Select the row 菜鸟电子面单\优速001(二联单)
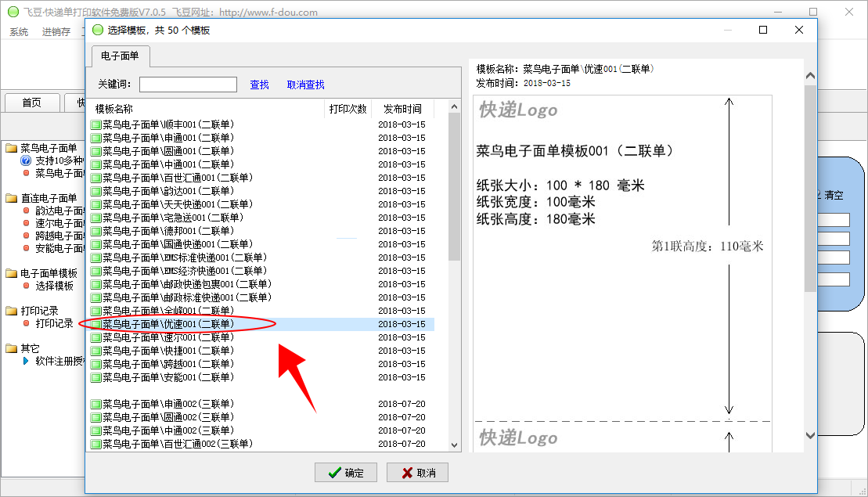 (x=262, y=324)
